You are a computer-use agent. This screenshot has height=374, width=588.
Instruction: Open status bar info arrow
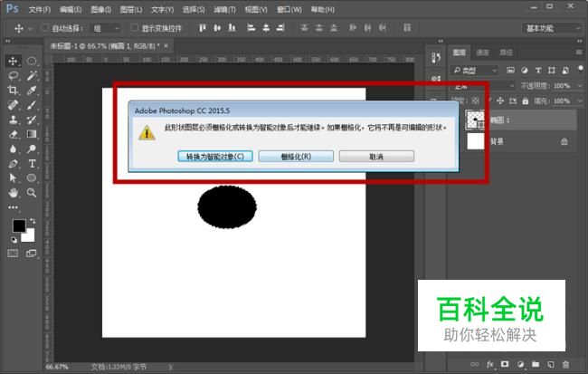[171, 367]
